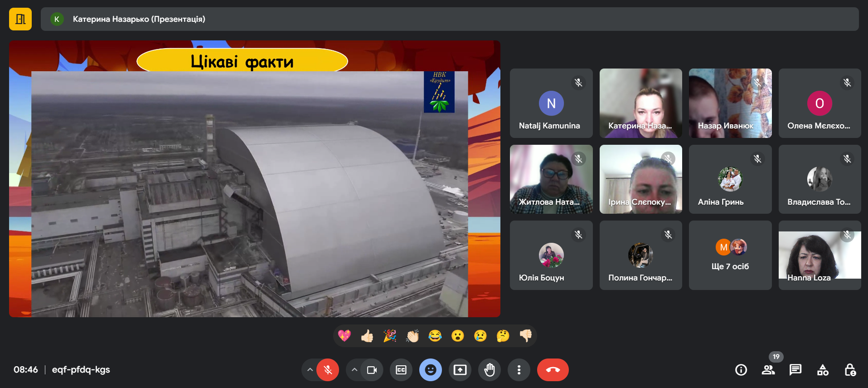Expand audio settings chevron beside microphone
This screenshot has width=868, height=388.
[310, 370]
